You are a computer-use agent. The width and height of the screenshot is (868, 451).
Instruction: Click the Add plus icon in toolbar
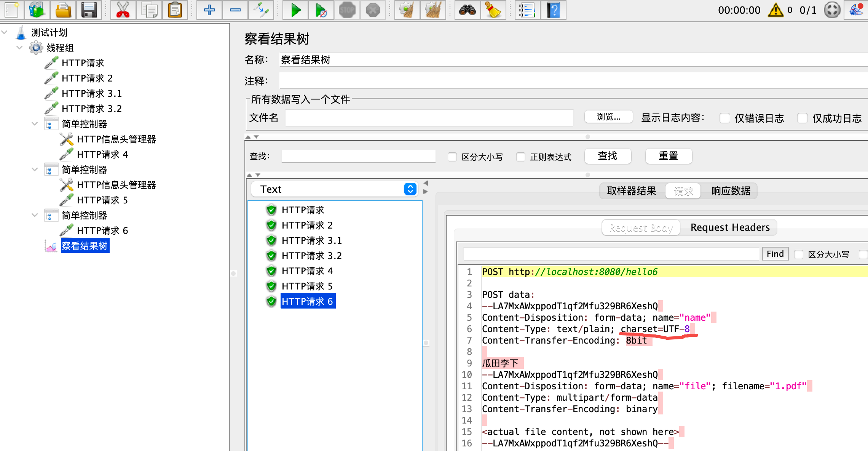click(x=209, y=10)
